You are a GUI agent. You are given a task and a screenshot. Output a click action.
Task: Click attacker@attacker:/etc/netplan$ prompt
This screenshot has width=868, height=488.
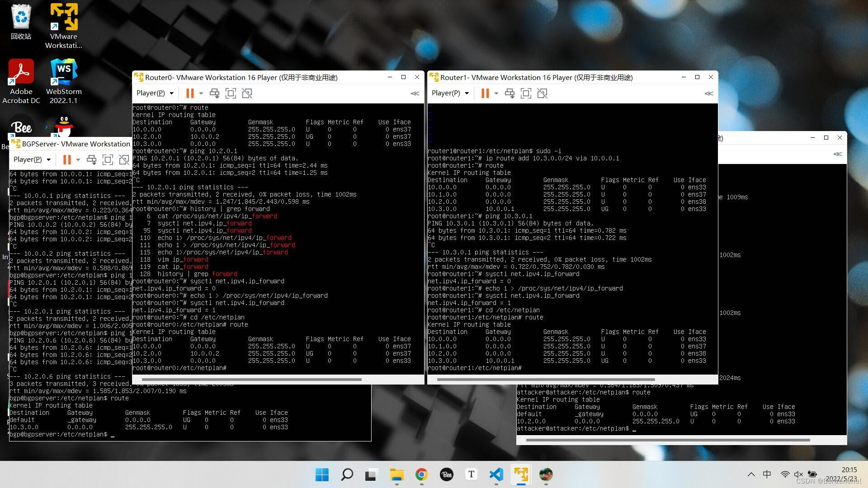tap(573, 428)
